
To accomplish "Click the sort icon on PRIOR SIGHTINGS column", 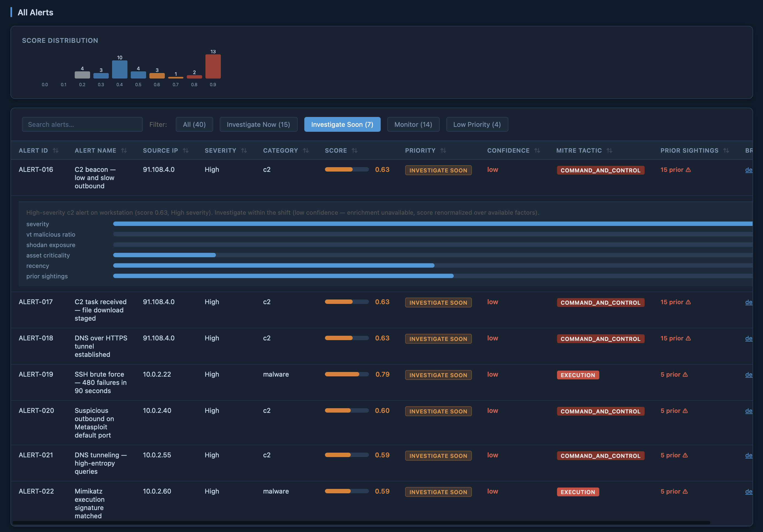I will click(726, 150).
